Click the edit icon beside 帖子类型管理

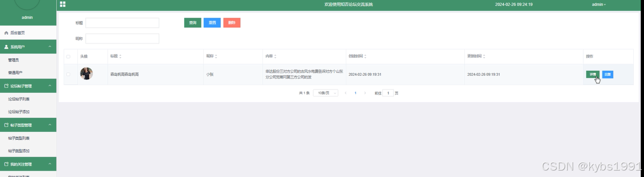coord(6,125)
